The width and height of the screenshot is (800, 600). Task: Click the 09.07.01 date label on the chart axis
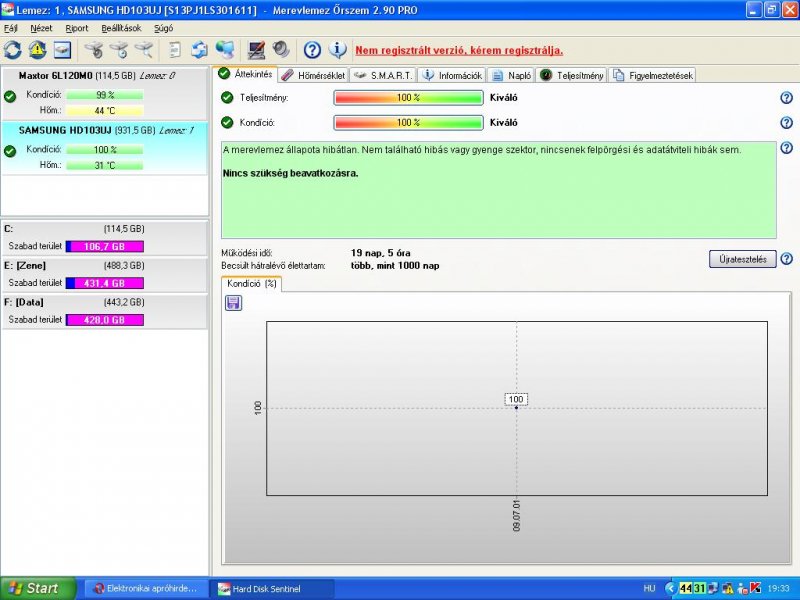(x=516, y=516)
